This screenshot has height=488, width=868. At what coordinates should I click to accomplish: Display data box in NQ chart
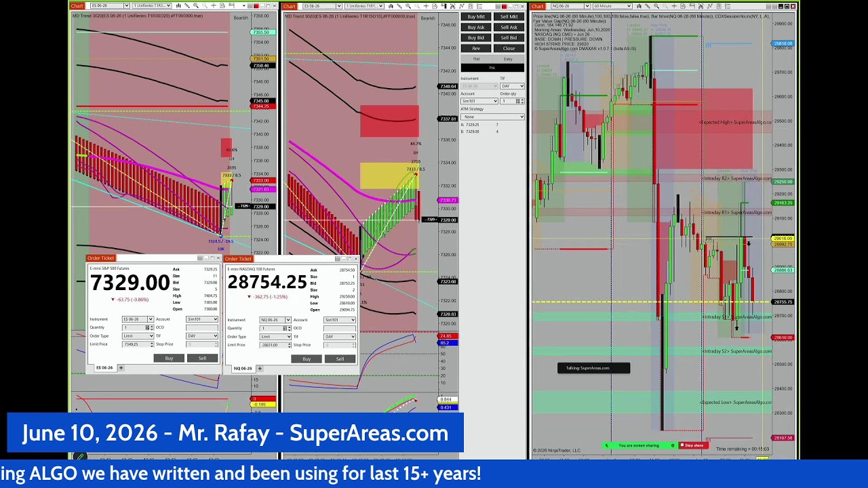pyautogui.click(x=683, y=6)
